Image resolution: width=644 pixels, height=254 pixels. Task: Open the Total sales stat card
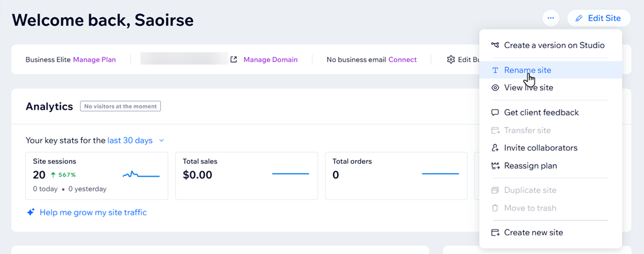tap(246, 176)
